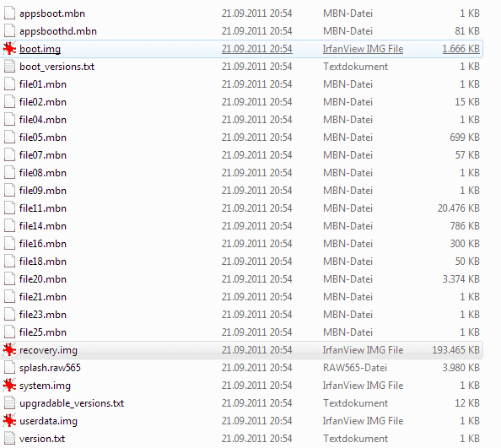Select file01.mbn in the file list
The image size is (501, 448).
click(43, 84)
